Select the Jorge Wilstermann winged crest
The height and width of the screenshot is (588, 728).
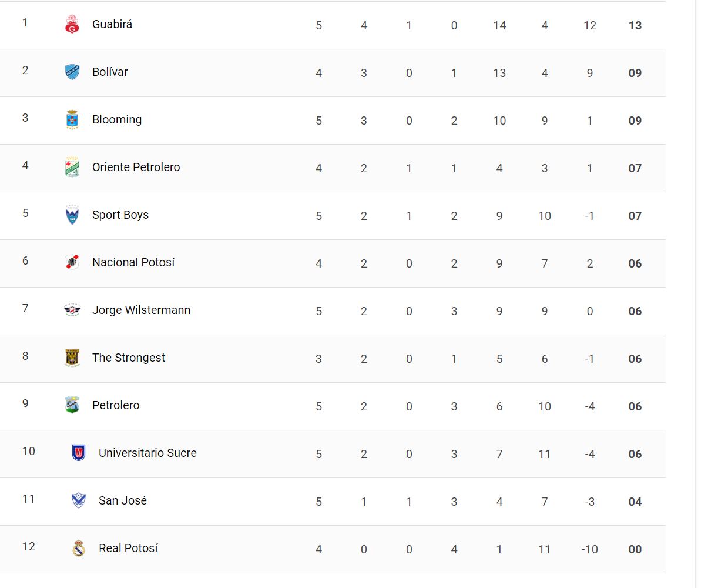(72, 310)
